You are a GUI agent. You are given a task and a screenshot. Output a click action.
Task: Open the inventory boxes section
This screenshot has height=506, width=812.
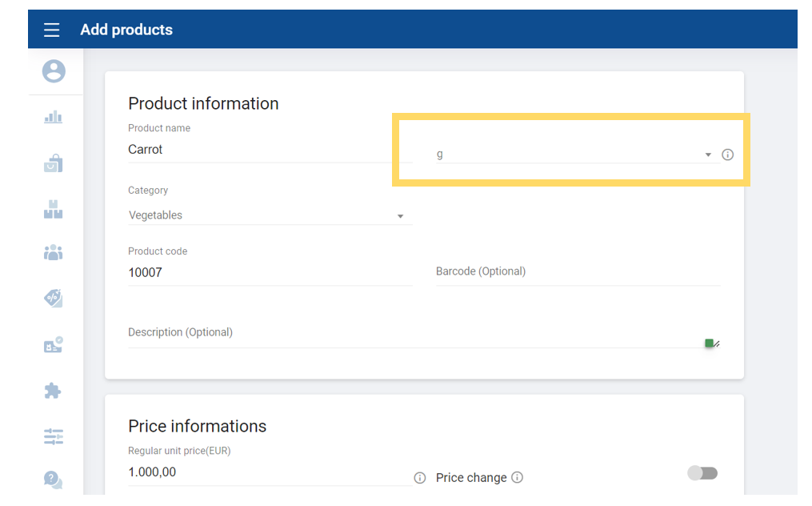[x=54, y=210]
